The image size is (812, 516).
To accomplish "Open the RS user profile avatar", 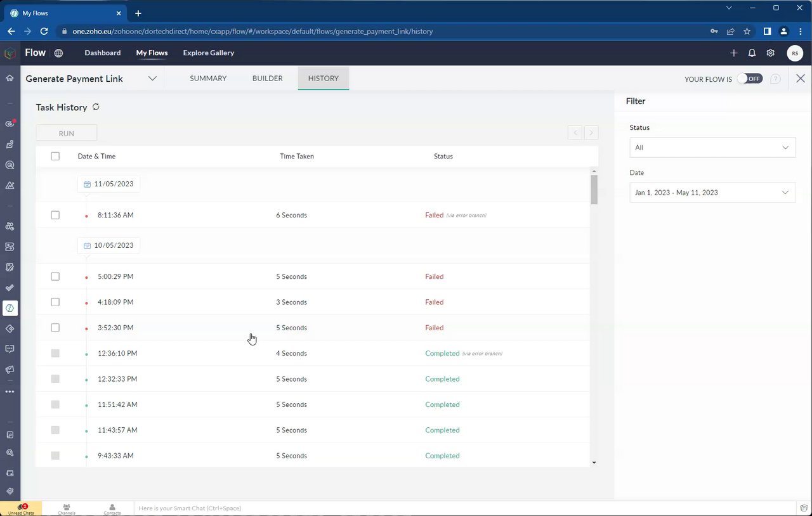I will pos(795,53).
